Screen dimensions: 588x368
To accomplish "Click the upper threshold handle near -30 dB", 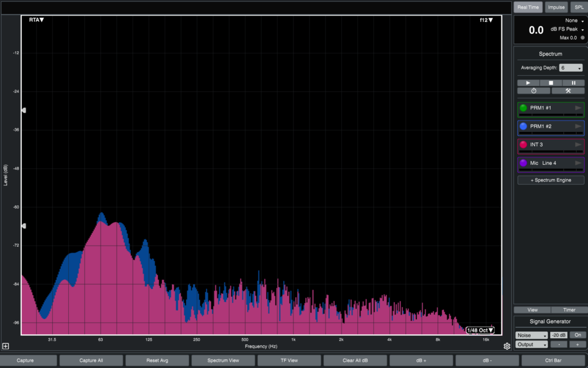I will 24,110.
